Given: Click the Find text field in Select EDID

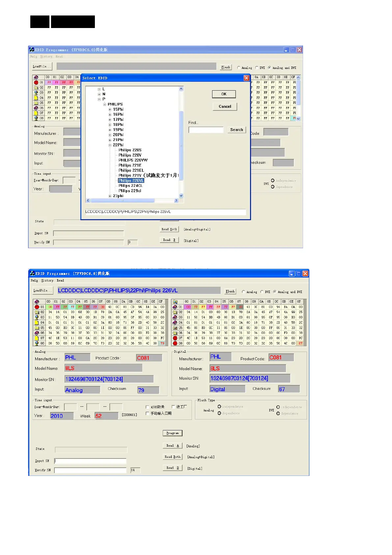Looking at the screenshot, I should click(x=206, y=130).
